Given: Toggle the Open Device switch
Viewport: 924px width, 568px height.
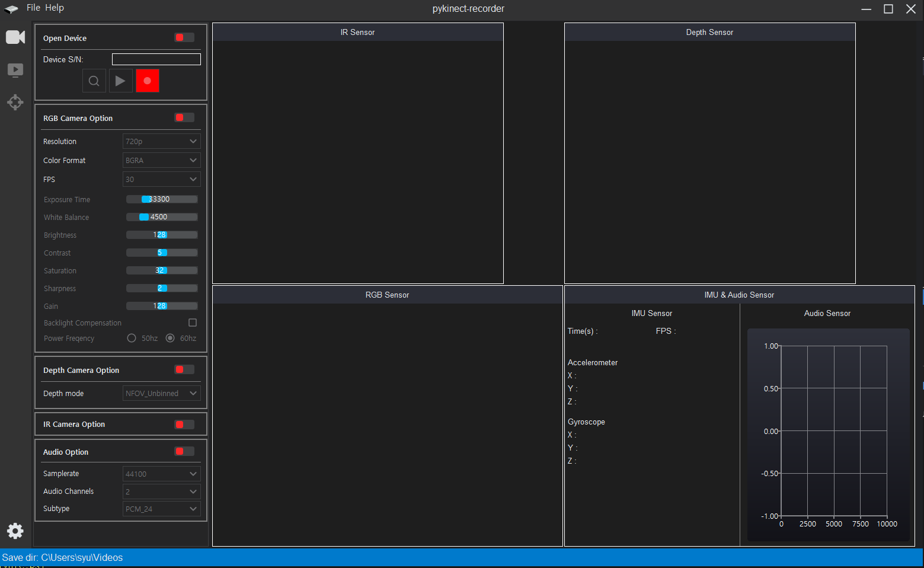Looking at the screenshot, I should pyautogui.click(x=184, y=38).
